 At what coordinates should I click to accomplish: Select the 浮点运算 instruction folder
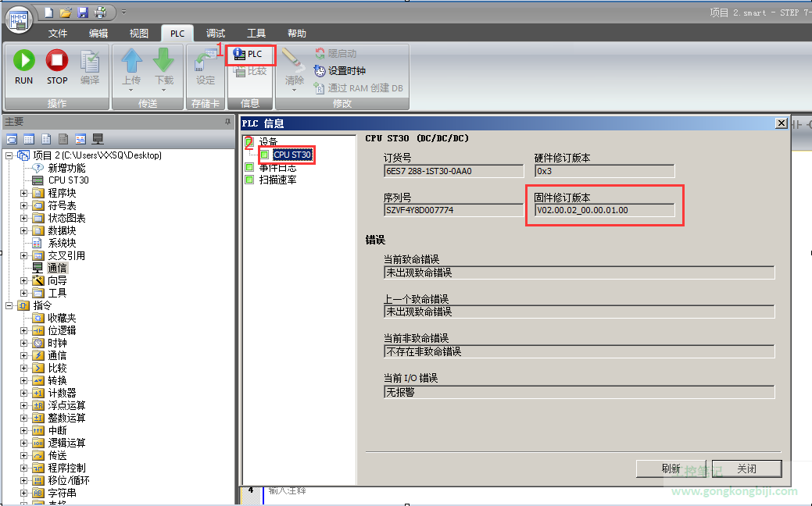[66, 405]
